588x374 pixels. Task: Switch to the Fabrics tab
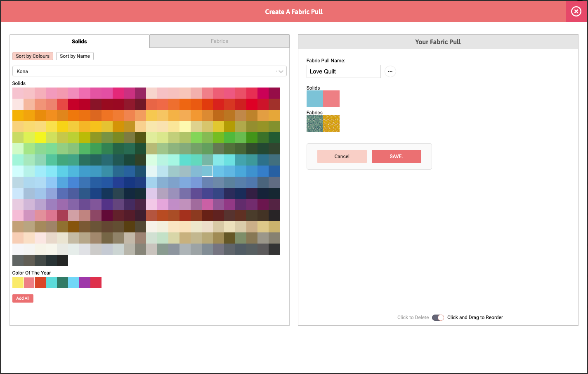coord(219,41)
